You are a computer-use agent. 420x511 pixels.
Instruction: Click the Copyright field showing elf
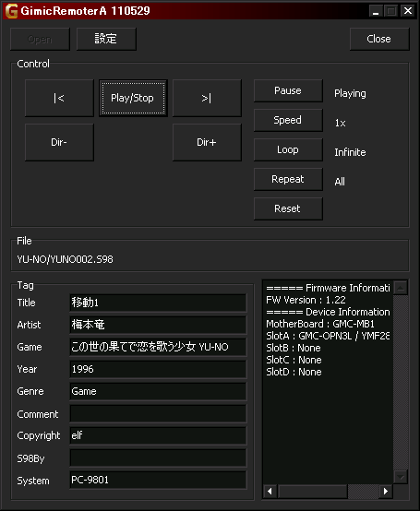click(x=158, y=435)
